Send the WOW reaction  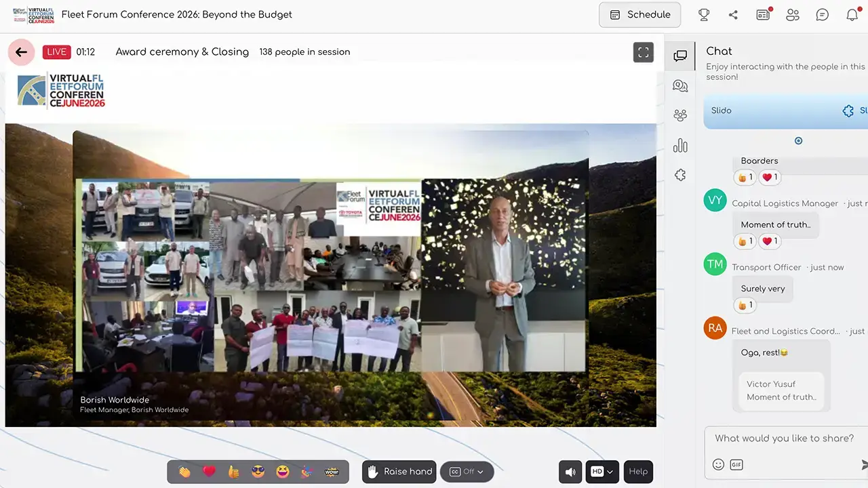332,472
